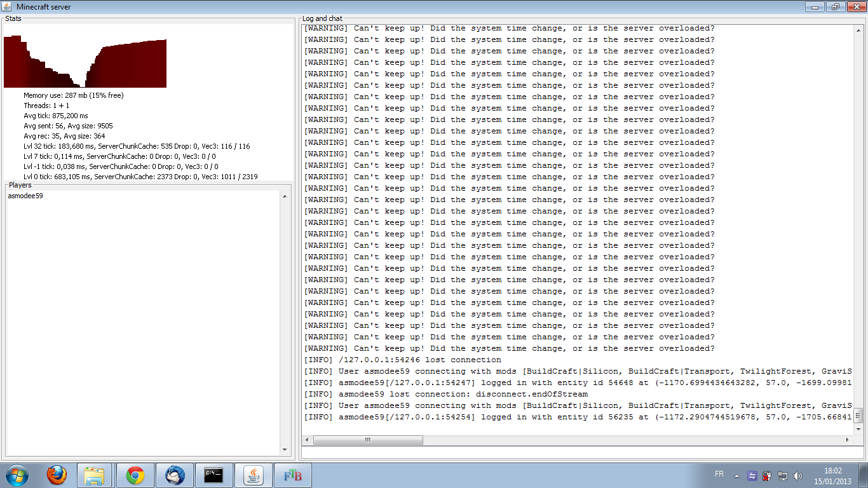Click the log's scroll down arrow
868x488 pixels.
[x=858, y=429]
